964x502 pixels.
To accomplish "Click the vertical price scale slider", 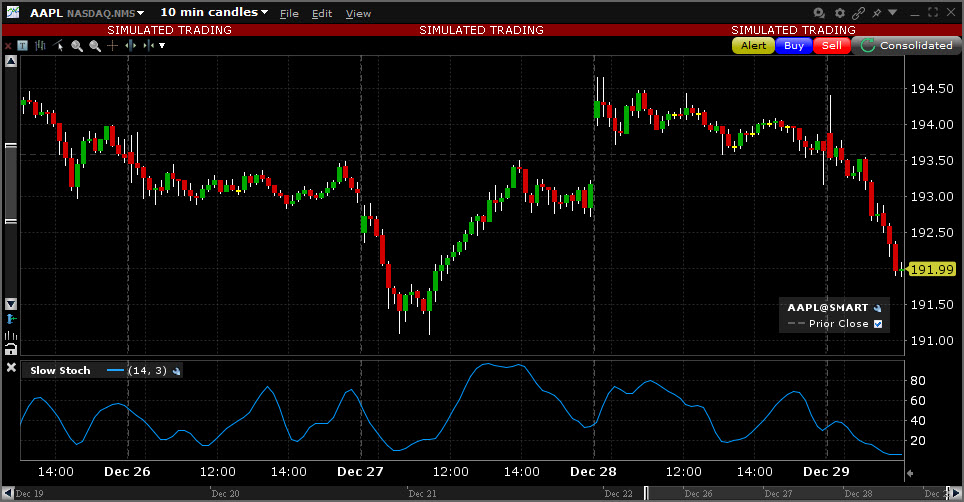I will (11, 183).
